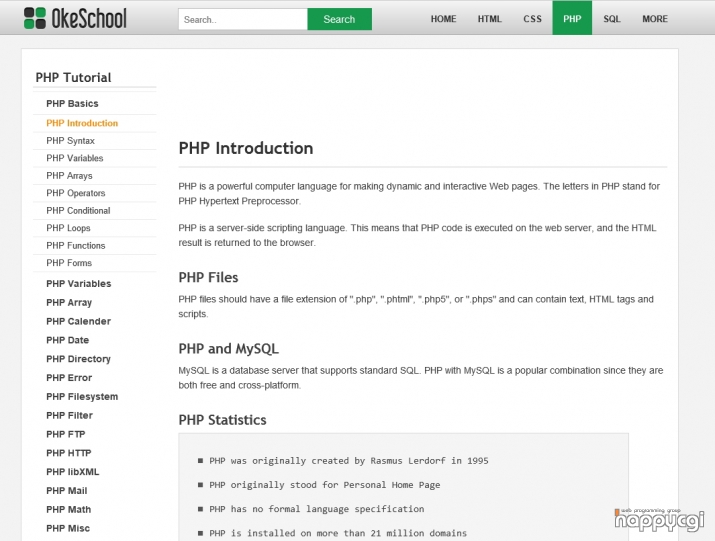The height and width of the screenshot is (541, 715).
Task: Click the PHP Introduction page heading
Action: coord(246,148)
